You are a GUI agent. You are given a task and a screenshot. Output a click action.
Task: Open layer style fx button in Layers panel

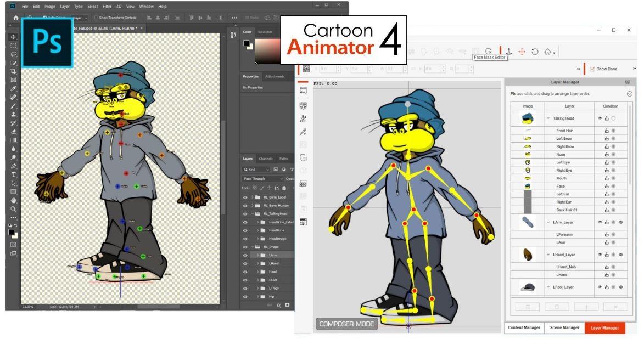[278, 305]
